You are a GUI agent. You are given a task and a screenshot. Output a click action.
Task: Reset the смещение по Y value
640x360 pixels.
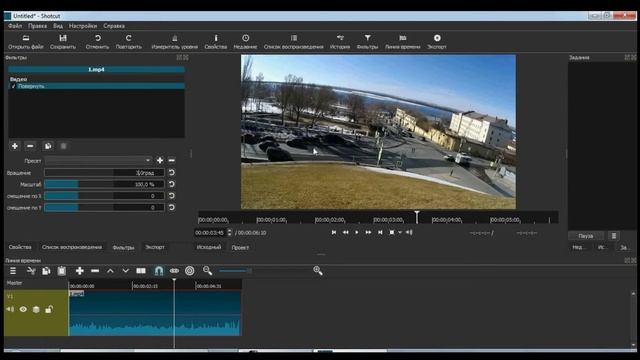(172, 207)
